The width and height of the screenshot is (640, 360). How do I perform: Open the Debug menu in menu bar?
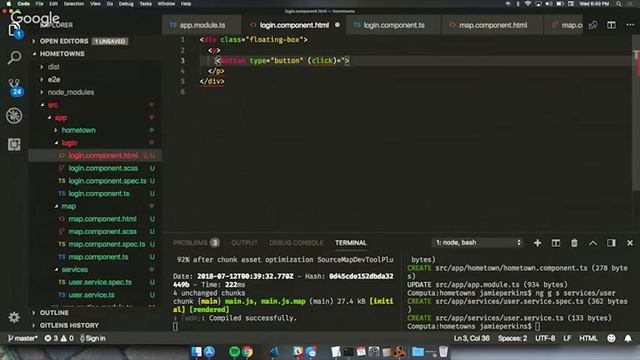tap(126, 4)
